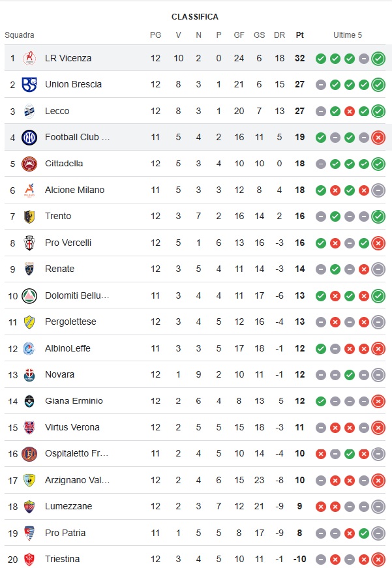Viewport: 392px width, 568px height.
Task: Click the DR column header
Action: point(279,35)
